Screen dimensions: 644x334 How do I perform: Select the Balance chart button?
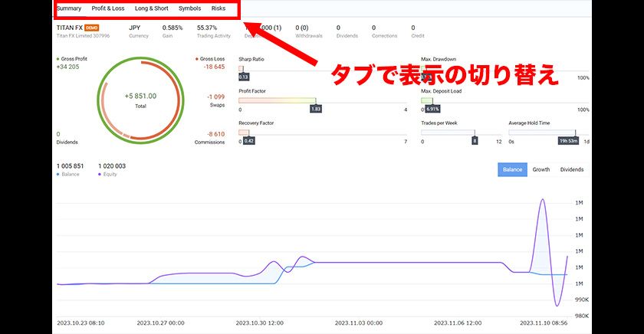pyautogui.click(x=512, y=169)
